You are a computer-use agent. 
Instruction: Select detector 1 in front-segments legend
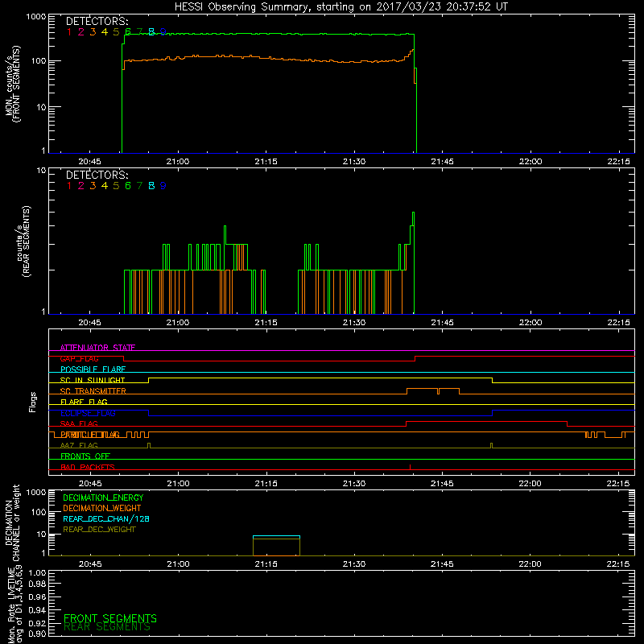coord(69,32)
